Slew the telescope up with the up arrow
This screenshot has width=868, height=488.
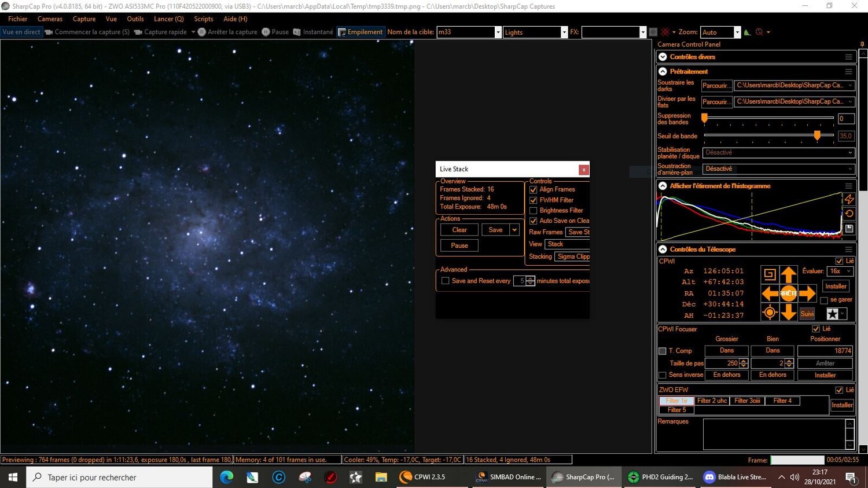[788, 274]
